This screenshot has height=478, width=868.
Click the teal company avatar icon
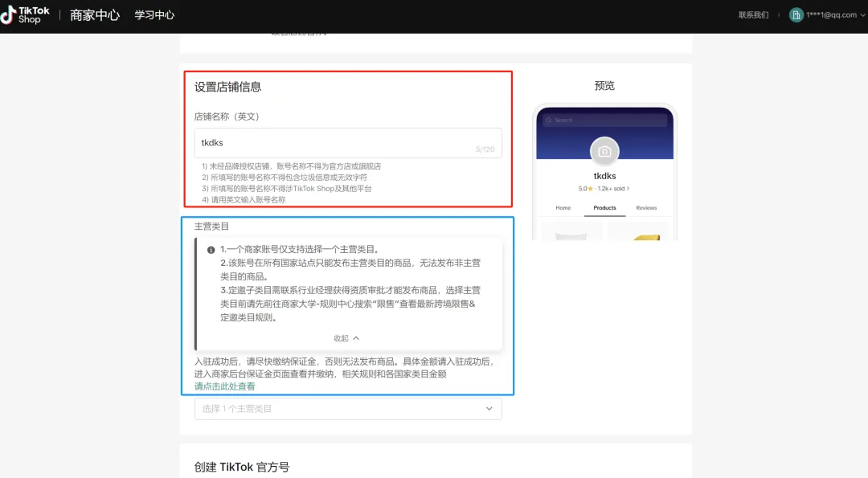click(x=796, y=14)
